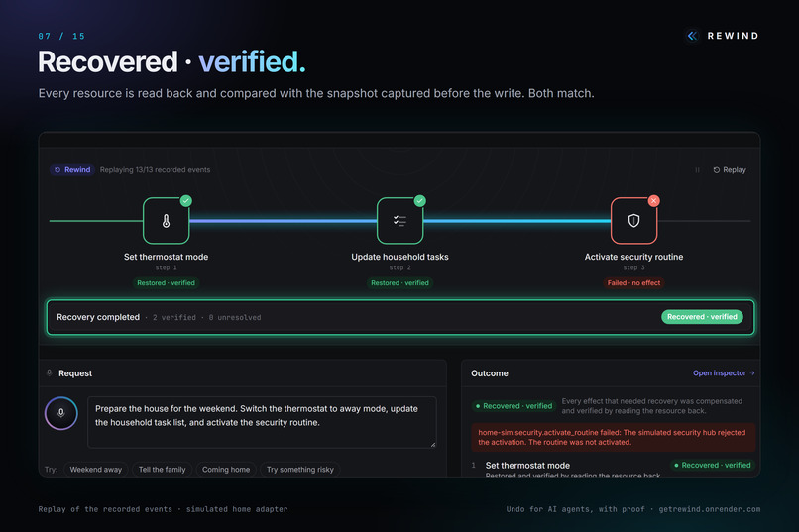Viewport: 799px width, 532px height.
Task: Click the Outcome panel heading
Action: [x=490, y=373]
